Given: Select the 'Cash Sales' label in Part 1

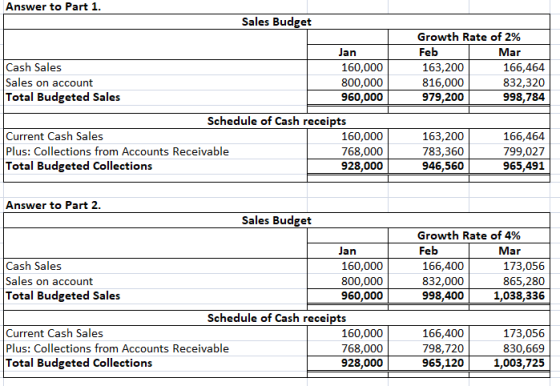Looking at the screenshot, I should (x=34, y=67).
